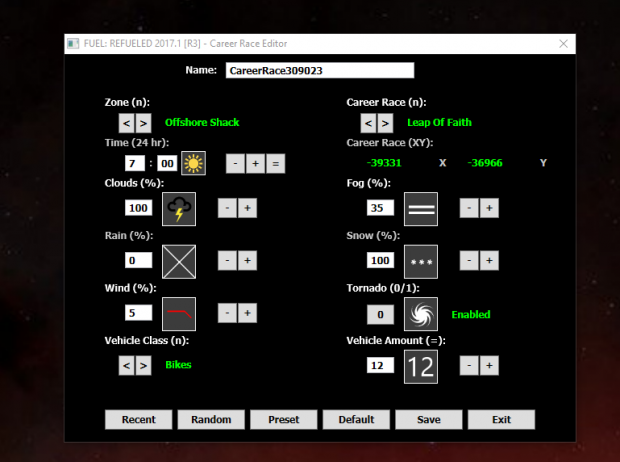The width and height of the screenshot is (620, 462).
Task: Click the Name field CareerRace309023
Action: point(320,70)
